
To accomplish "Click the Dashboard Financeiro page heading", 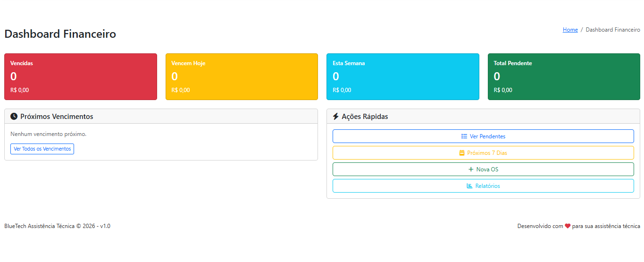I will [60, 34].
